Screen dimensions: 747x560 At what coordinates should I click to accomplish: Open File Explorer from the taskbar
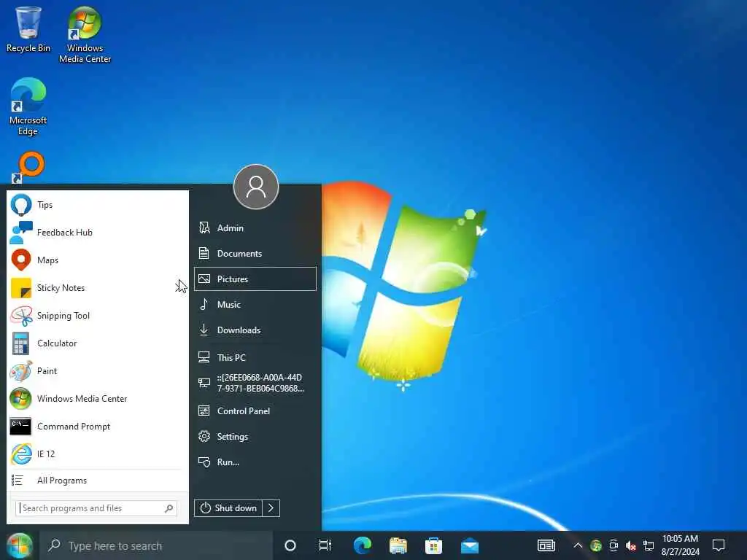pyautogui.click(x=398, y=545)
